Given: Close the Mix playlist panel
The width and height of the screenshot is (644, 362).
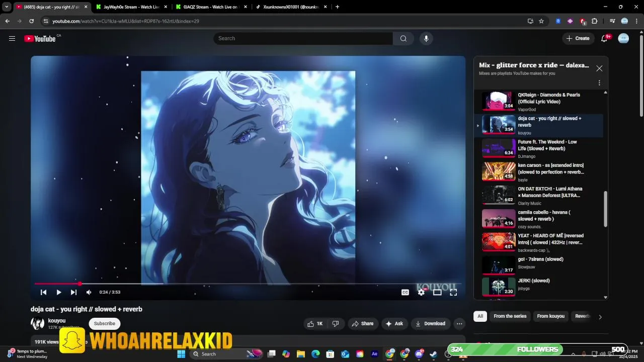Looking at the screenshot, I should (x=599, y=68).
